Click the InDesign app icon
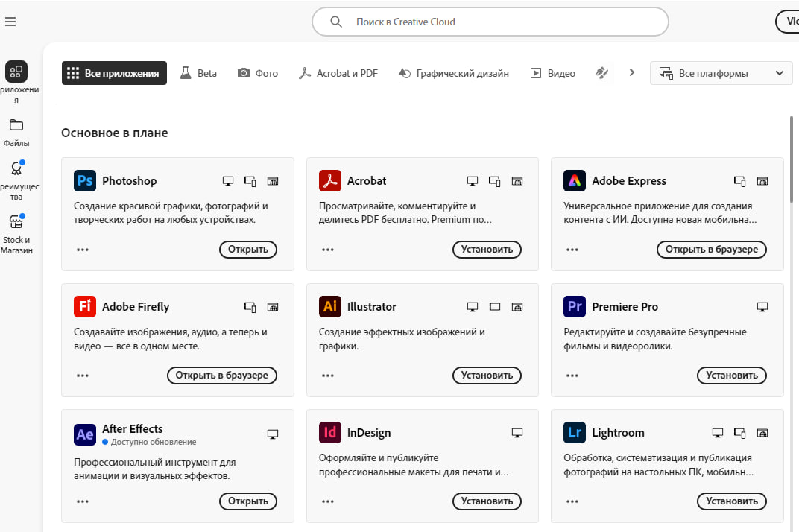The width and height of the screenshot is (799, 532). pos(330,433)
